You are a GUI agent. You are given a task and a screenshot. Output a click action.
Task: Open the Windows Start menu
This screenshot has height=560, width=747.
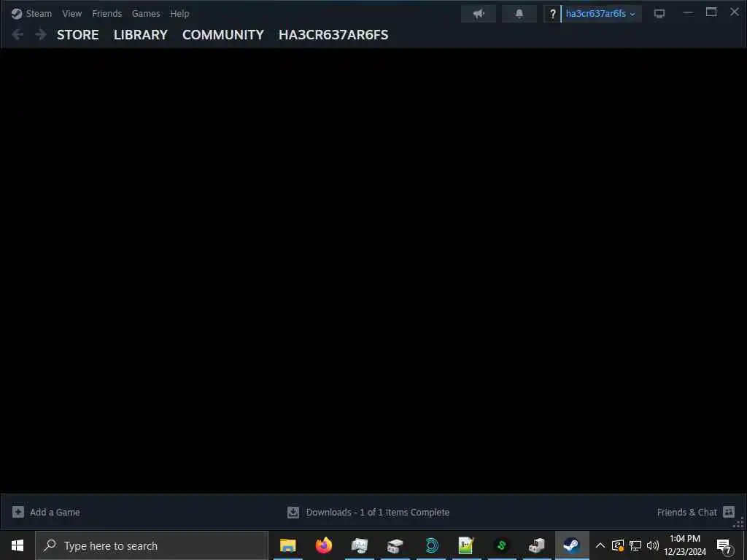[x=18, y=545]
